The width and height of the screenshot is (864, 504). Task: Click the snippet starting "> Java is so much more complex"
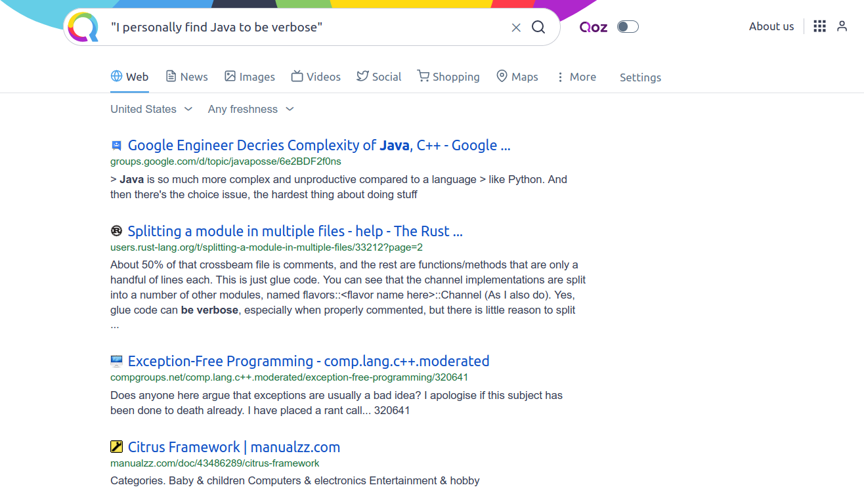339,187
